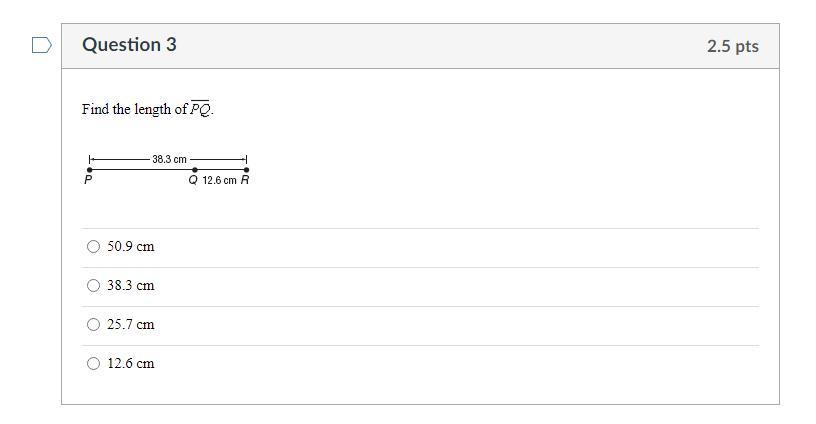This screenshot has height=424, width=816.
Task: Click the 38.3 cm dimension label in diagram
Action: (x=169, y=159)
